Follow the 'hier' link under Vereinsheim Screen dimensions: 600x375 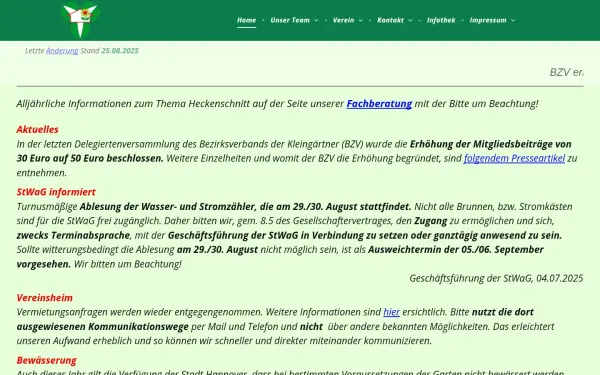[x=391, y=312]
